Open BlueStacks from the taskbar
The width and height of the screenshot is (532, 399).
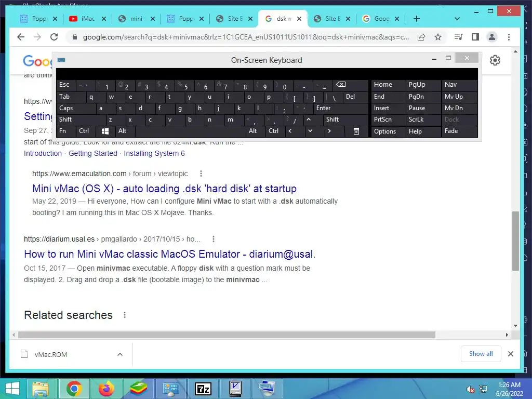click(138, 389)
